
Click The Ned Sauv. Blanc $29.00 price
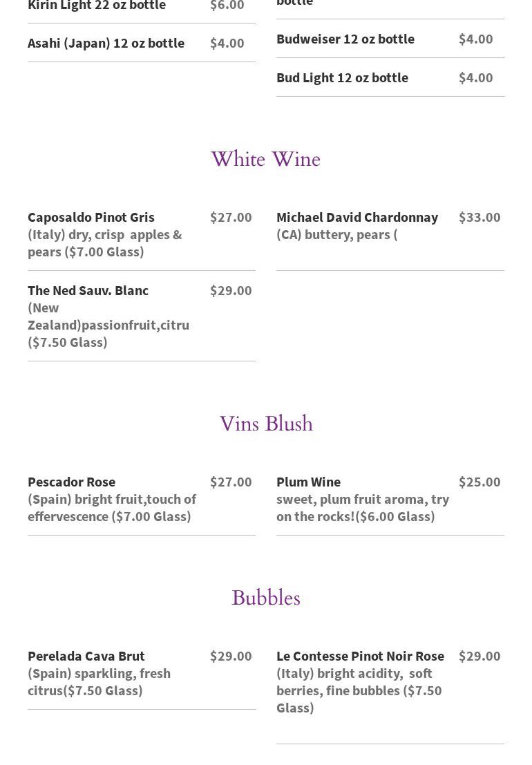tap(231, 290)
